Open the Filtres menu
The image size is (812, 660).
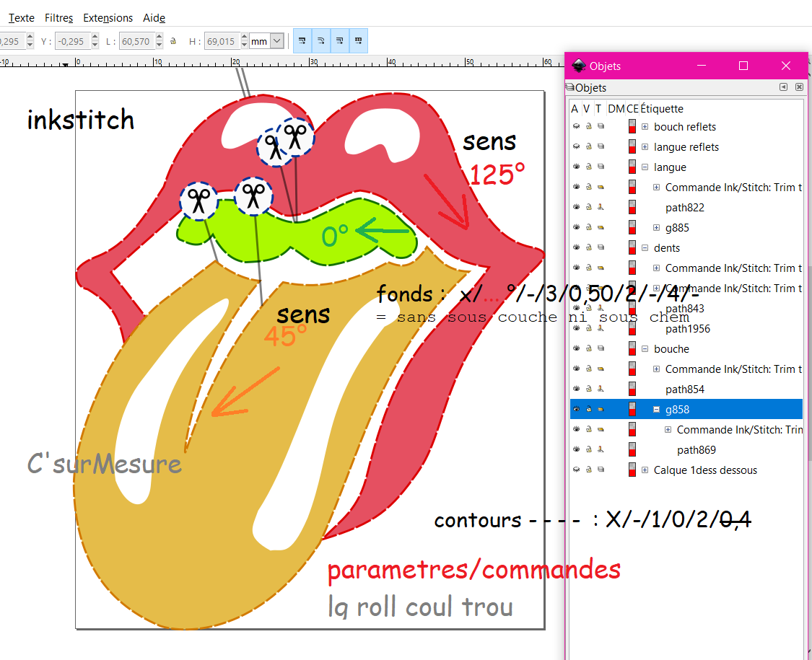coord(58,17)
